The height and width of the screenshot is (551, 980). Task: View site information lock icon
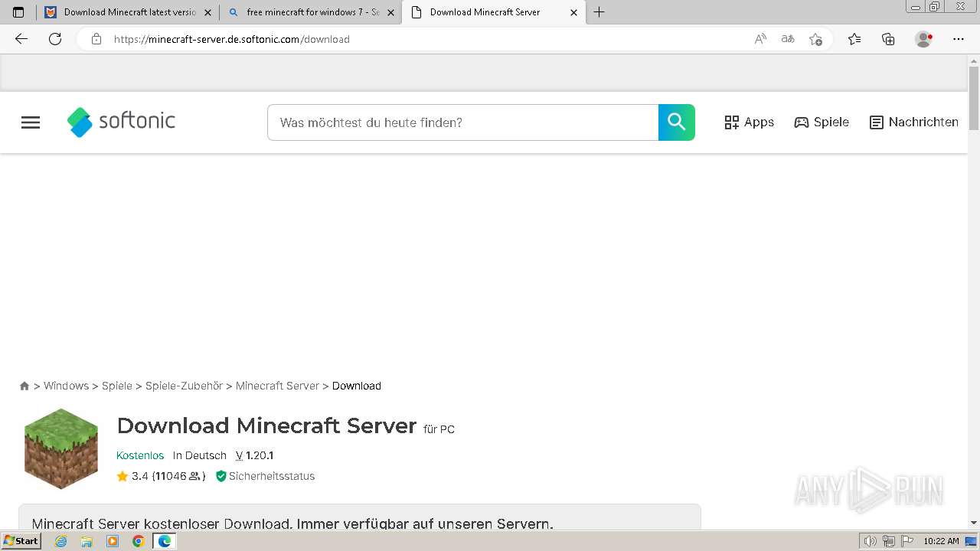point(96,39)
